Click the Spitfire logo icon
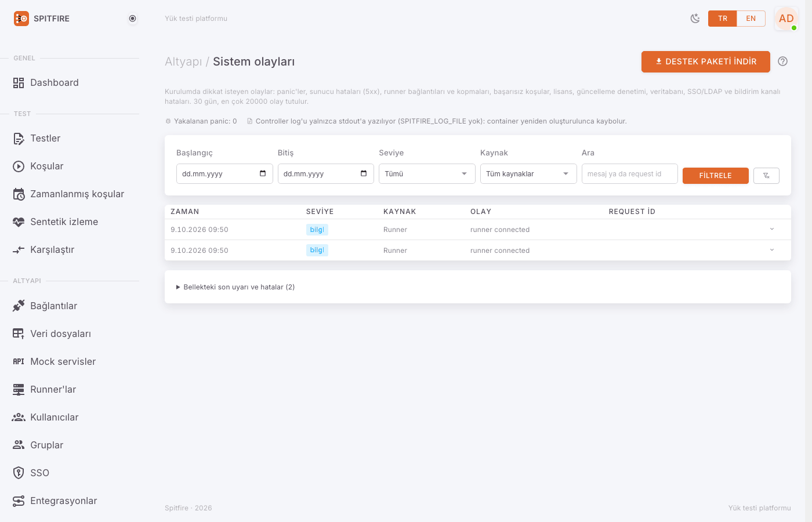This screenshot has height=522, width=812. 21,19
